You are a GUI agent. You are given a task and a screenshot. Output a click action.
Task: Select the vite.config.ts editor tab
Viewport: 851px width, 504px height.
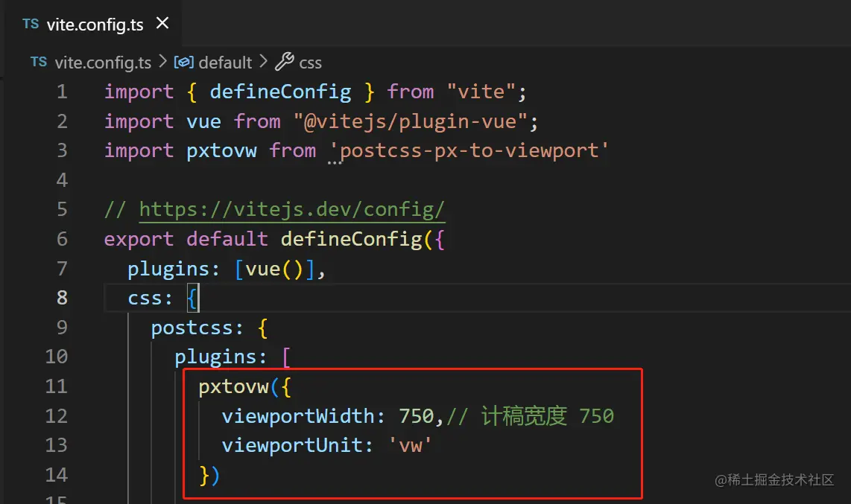click(x=94, y=24)
